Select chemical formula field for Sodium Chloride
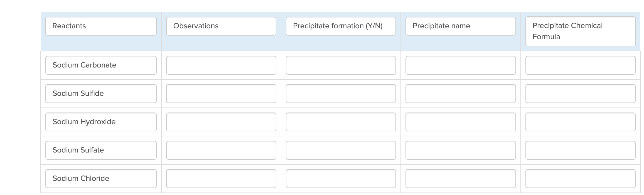The width and height of the screenshot is (644, 195). [x=580, y=179]
